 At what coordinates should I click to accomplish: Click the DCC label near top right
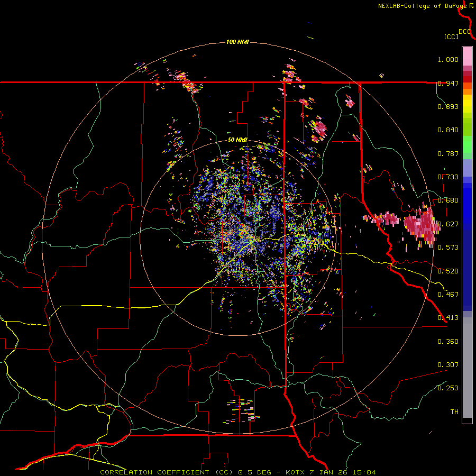(464, 32)
